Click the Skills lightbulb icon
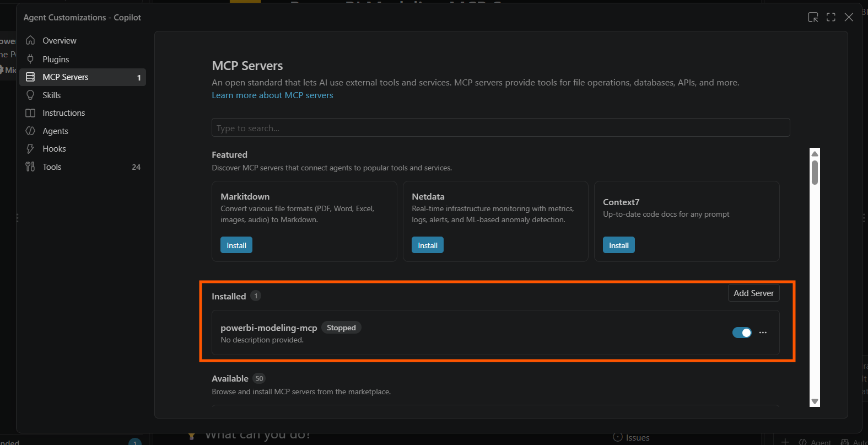The height and width of the screenshot is (445, 868). pos(30,95)
